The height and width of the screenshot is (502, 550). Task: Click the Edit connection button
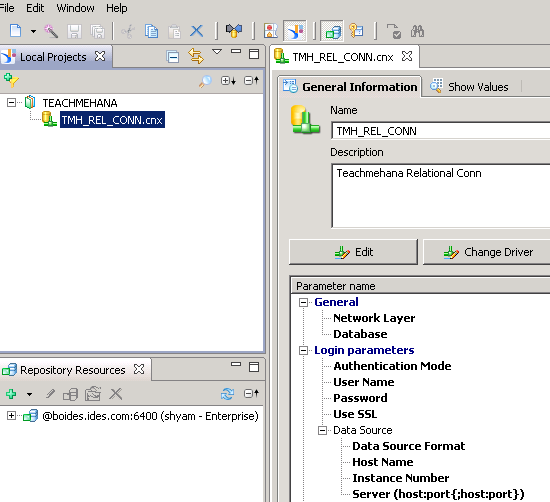coord(353,252)
